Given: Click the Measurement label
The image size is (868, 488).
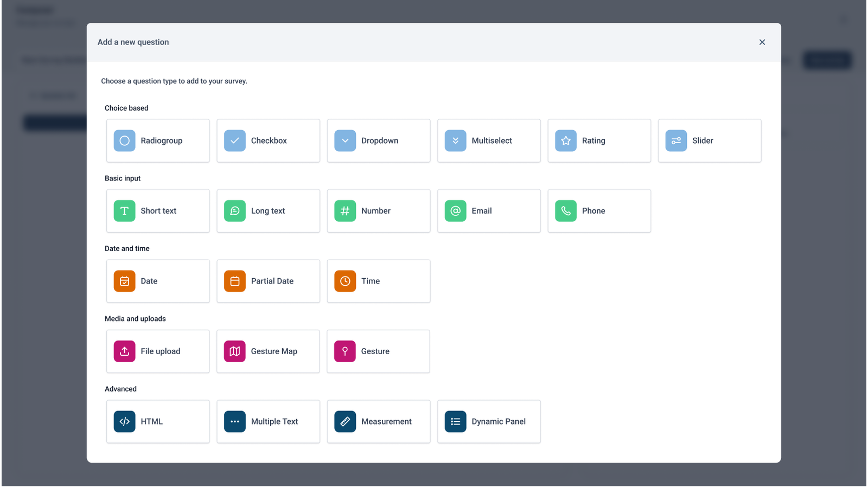Looking at the screenshot, I should pyautogui.click(x=386, y=421).
